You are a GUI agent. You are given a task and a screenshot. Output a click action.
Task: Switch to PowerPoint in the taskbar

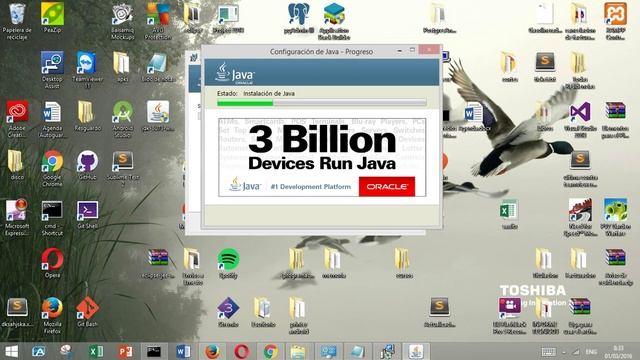point(125,351)
